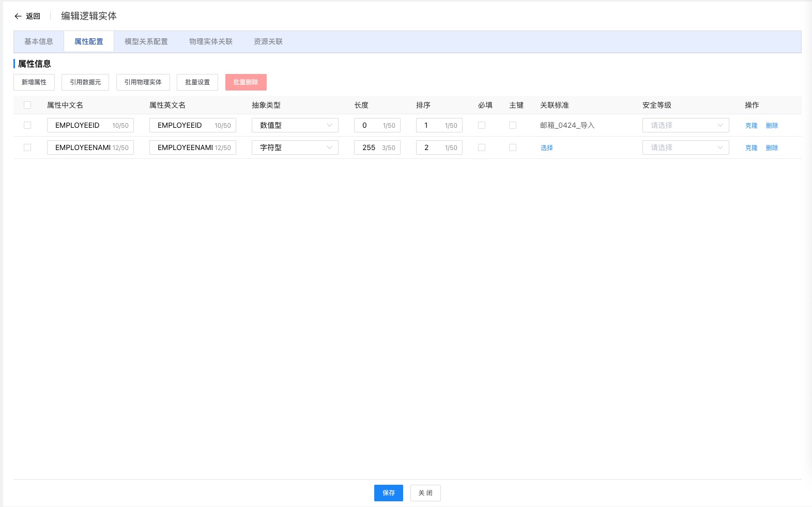812x507 pixels.
Task: Switch to the 模型关系配置 tab
Action: tap(146, 41)
